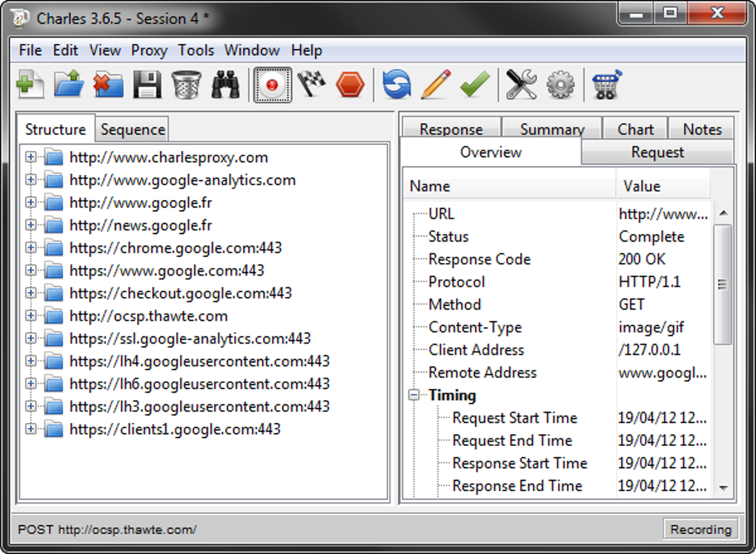Viewport: 756px width, 554px height.
Task: Expand the www.charlesproxy.com node
Action: tap(31, 157)
